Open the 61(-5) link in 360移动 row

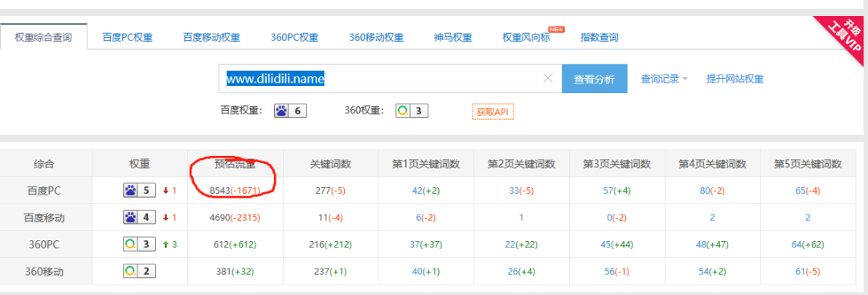(x=808, y=271)
